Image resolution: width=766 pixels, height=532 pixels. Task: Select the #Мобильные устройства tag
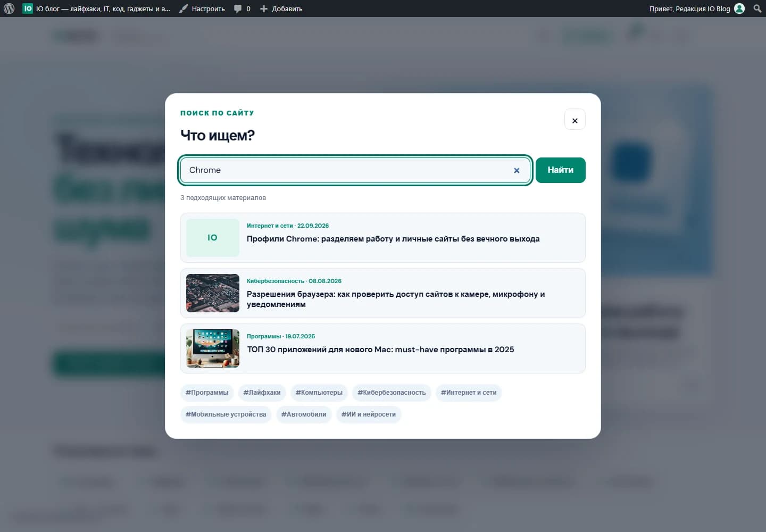click(x=226, y=414)
